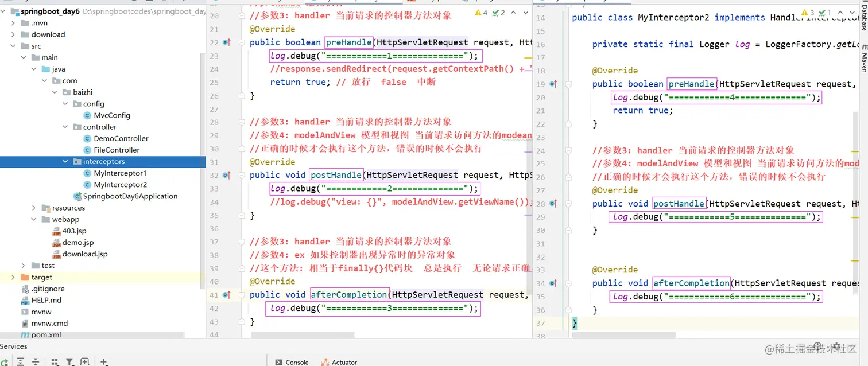Toggle the code fold marker on line 34 of MyInterceptor2
The image size is (868, 366).
coord(568,283)
